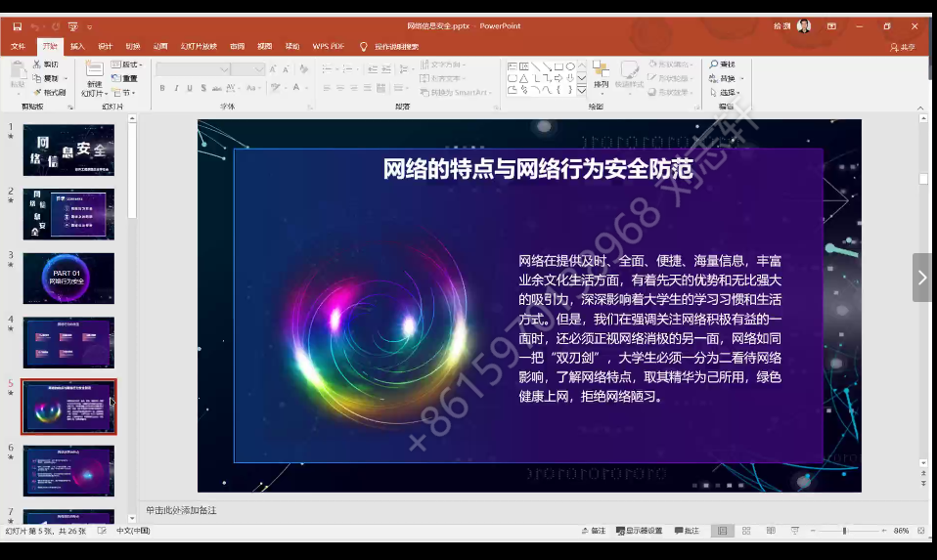Switch to Slide Sorter view icon
937x560 pixels.
(746, 531)
